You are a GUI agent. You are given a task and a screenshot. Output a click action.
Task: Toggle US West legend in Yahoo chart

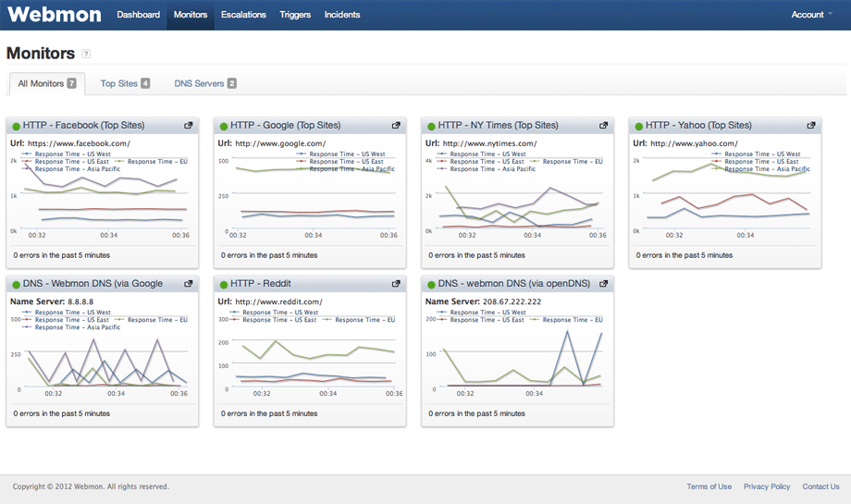coord(756,154)
